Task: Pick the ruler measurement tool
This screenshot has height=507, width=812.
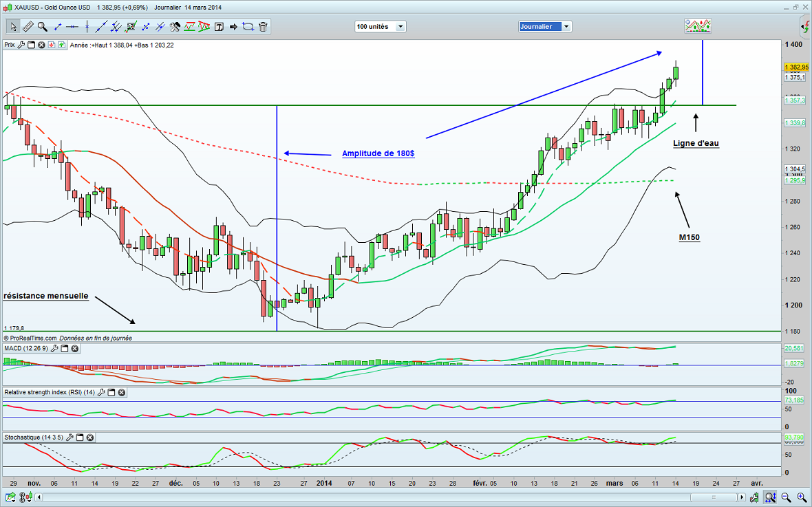Action: tap(28, 27)
